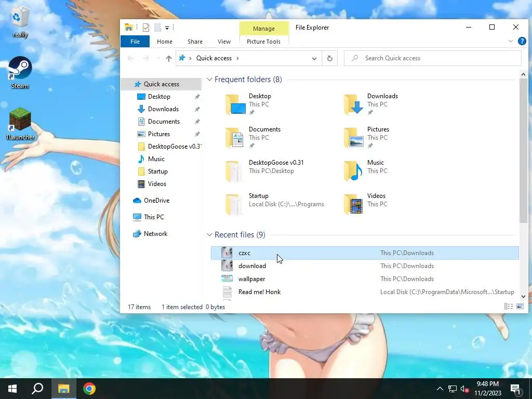Click the scrollbar down arrow
532x399 pixels.
pyautogui.click(x=523, y=297)
